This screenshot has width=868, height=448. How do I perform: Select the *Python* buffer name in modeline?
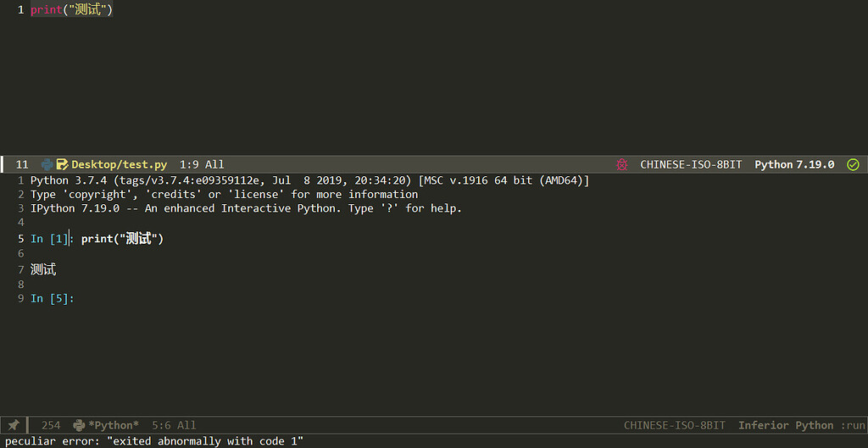click(x=114, y=425)
